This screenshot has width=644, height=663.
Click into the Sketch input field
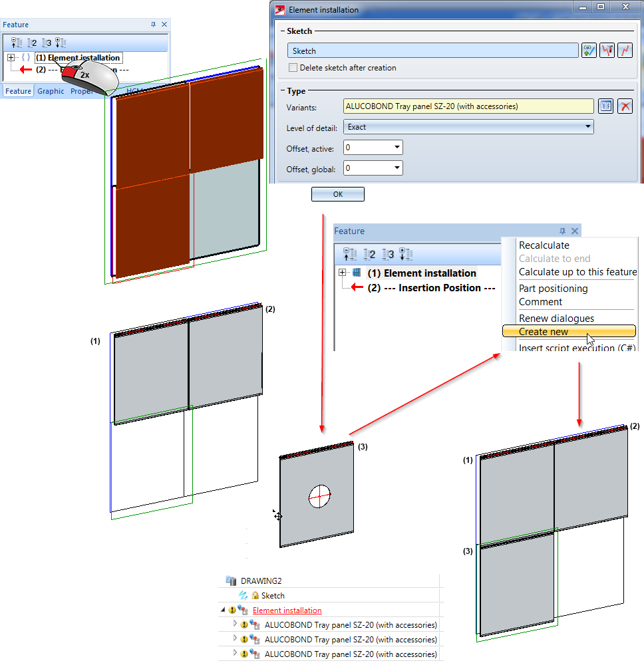(433, 51)
